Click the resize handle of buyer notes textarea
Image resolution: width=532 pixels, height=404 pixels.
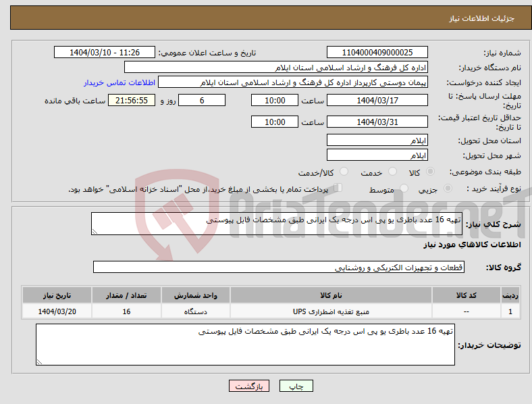39,362
